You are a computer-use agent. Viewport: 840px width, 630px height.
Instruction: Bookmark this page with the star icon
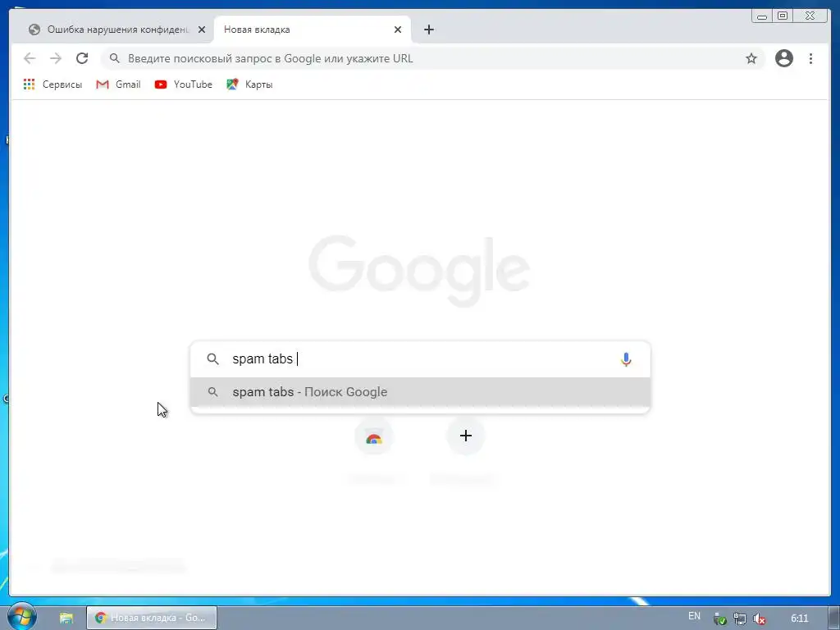click(751, 58)
